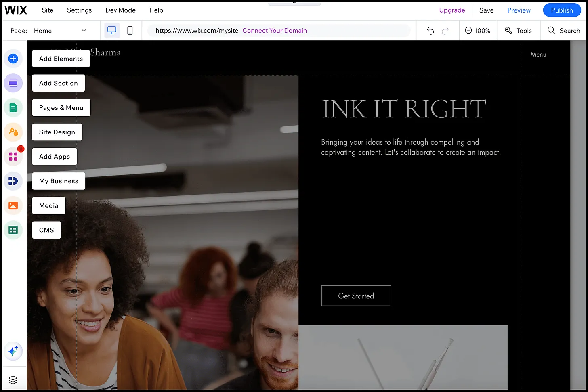This screenshot has height=392, width=588.
Task: Click the My Business label
Action: tap(59, 181)
